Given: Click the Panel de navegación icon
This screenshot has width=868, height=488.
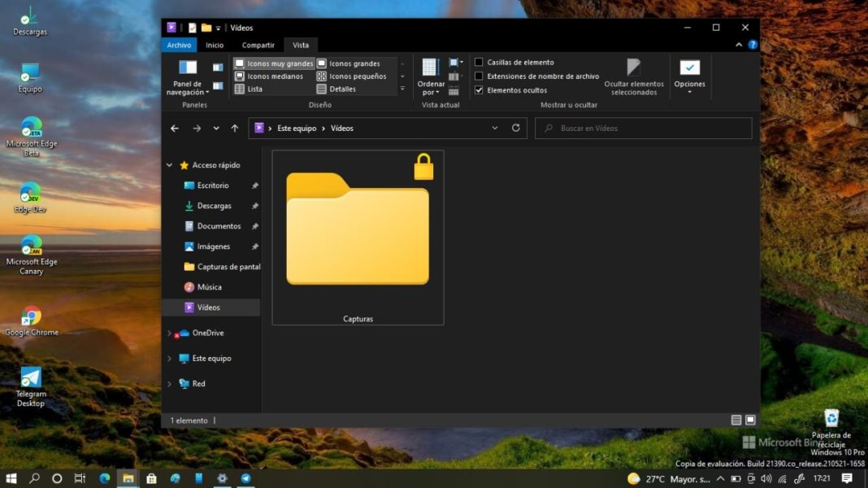Looking at the screenshot, I should [x=188, y=68].
